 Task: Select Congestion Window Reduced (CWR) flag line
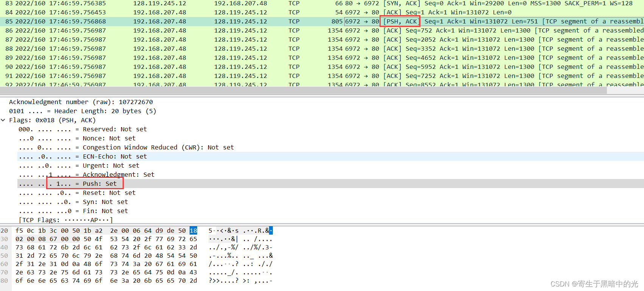[x=126, y=148]
